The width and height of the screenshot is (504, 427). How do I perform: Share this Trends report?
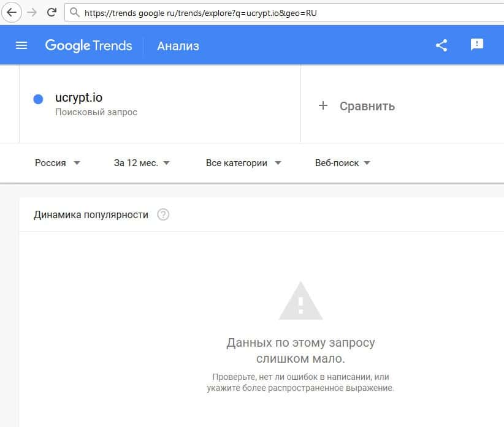tap(441, 45)
